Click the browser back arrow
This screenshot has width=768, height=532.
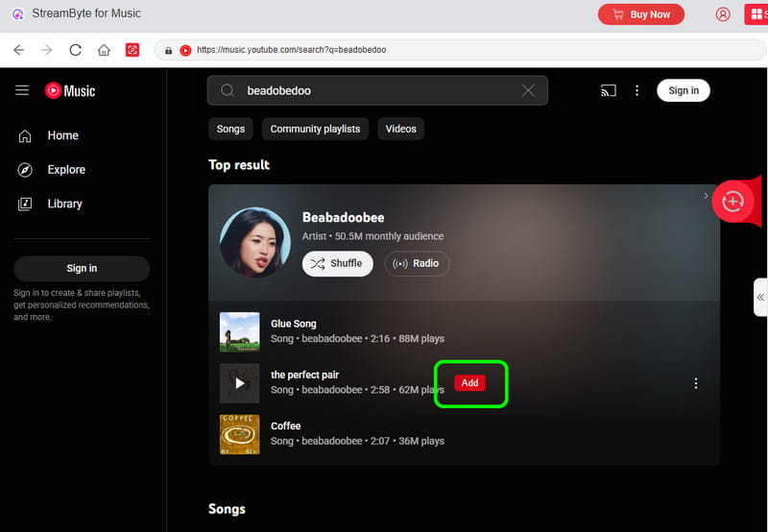(18, 50)
